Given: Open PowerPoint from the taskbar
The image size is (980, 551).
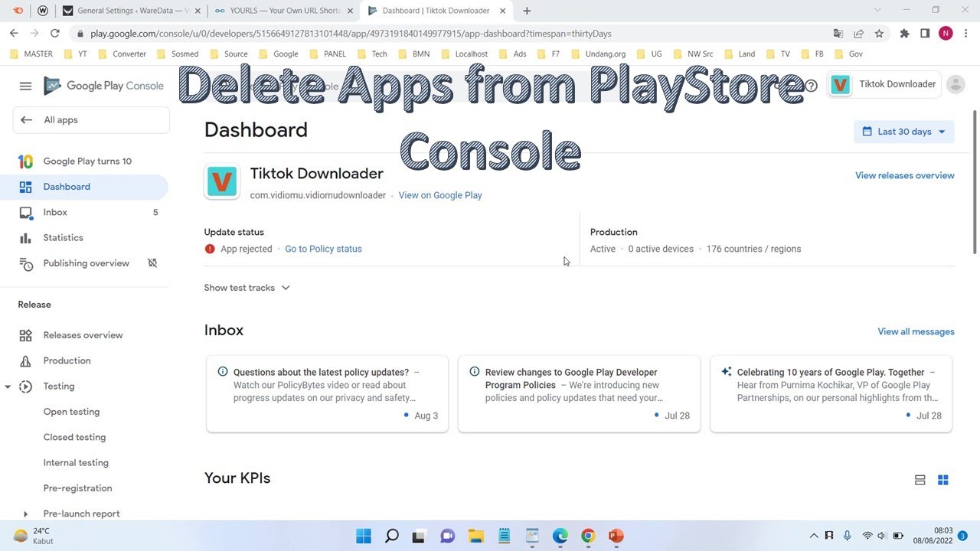Looking at the screenshot, I should [616, 536].
